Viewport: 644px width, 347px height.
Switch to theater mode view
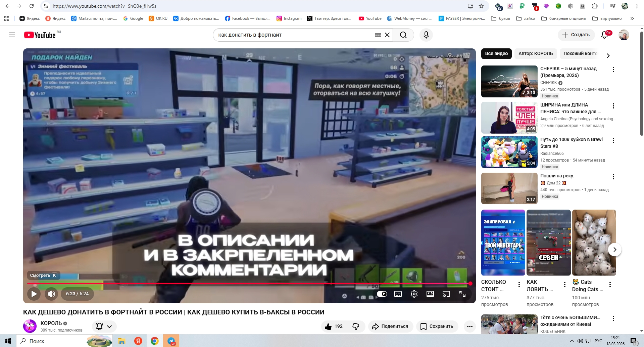click(x=430, y=294)
